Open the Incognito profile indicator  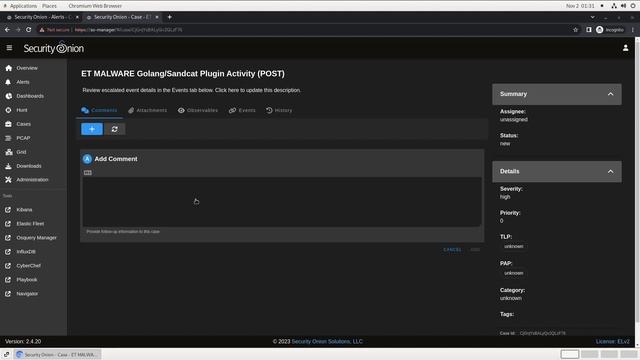tap(610, 30)
